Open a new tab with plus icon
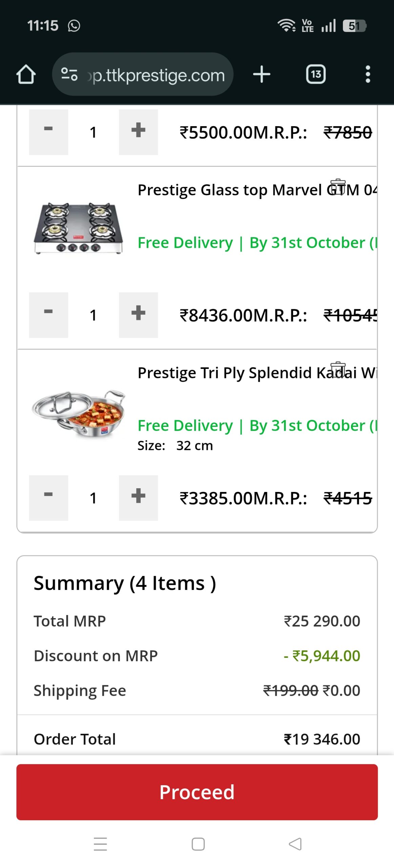Image resolution: width=394 pixels, height=868 pixels. pos(262,74)
